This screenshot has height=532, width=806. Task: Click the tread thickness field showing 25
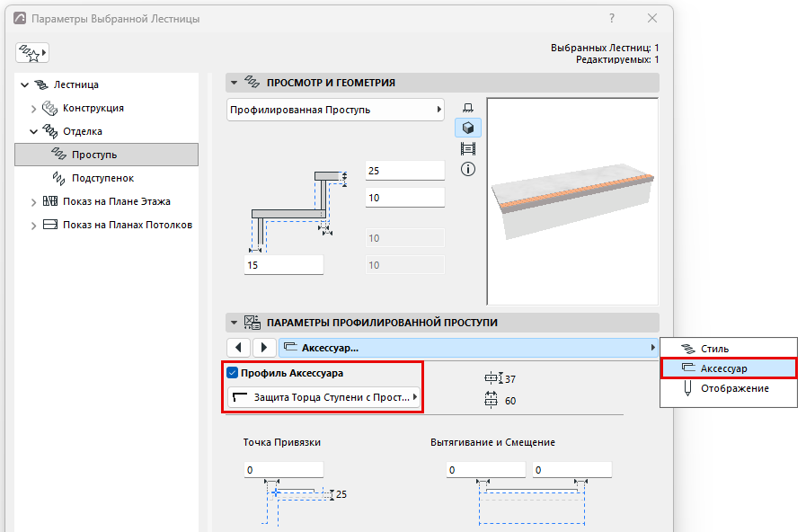(x=404, y=171)
